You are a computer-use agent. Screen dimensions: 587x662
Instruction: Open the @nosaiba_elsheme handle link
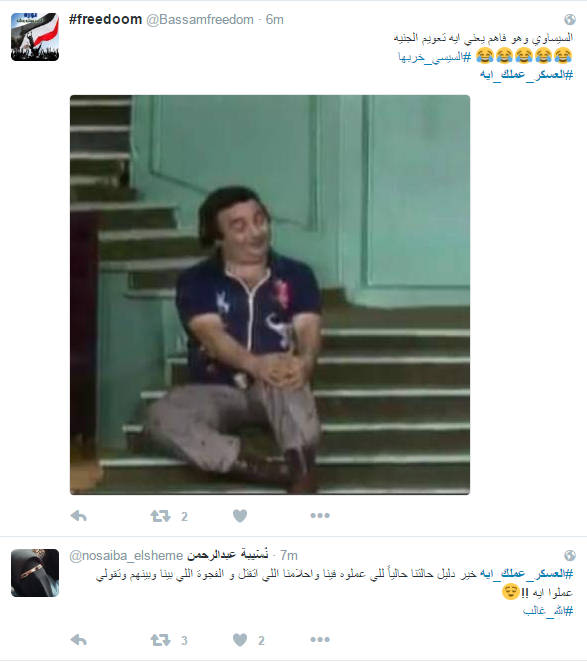126,556
